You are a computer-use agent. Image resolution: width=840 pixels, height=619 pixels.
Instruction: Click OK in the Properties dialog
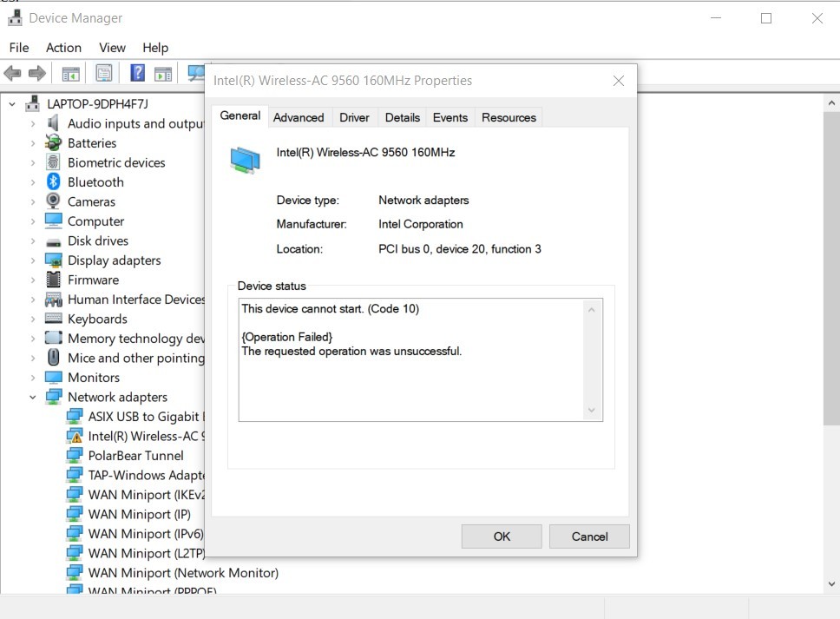502,537
